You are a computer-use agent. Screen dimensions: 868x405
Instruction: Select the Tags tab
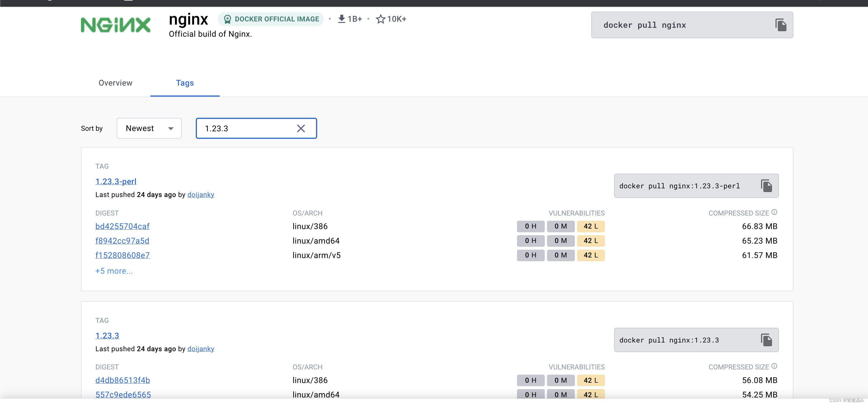[x=185, y=83]
